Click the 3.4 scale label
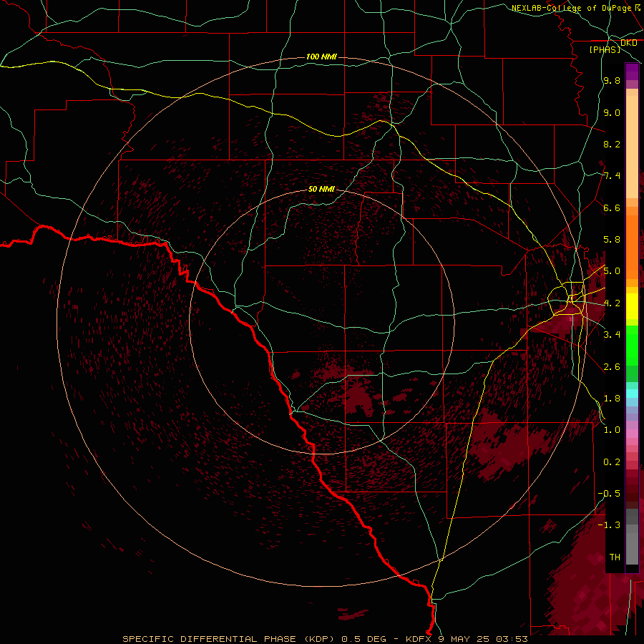 (612, 335)
